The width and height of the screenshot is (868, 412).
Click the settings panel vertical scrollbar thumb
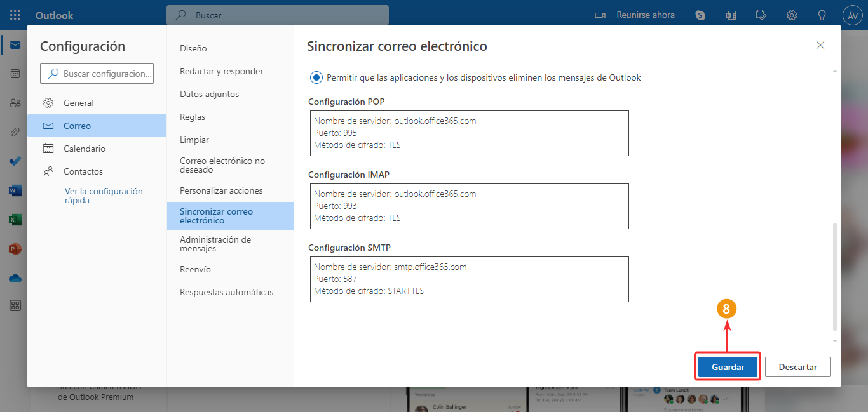tap(834, 276)
